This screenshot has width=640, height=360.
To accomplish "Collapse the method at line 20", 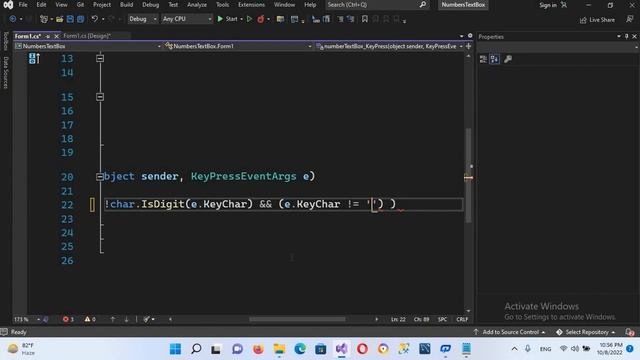I will click(100, 177).
